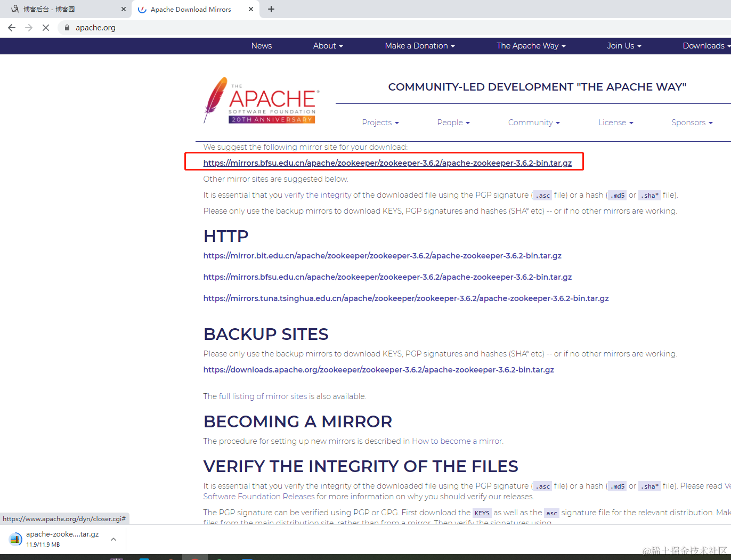Expand the Projects dropdown
The height and width of the screenshot is (560, 731).
pos(380,123)
